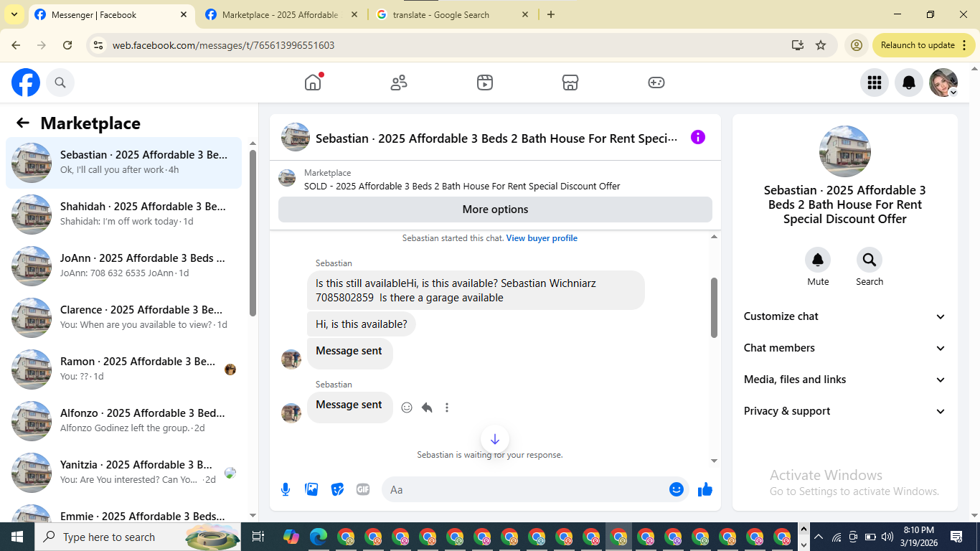The height and width of the screenshot is (551, 980).
Task: Expand Privacy & support section
Action: (x=845, y=411)
